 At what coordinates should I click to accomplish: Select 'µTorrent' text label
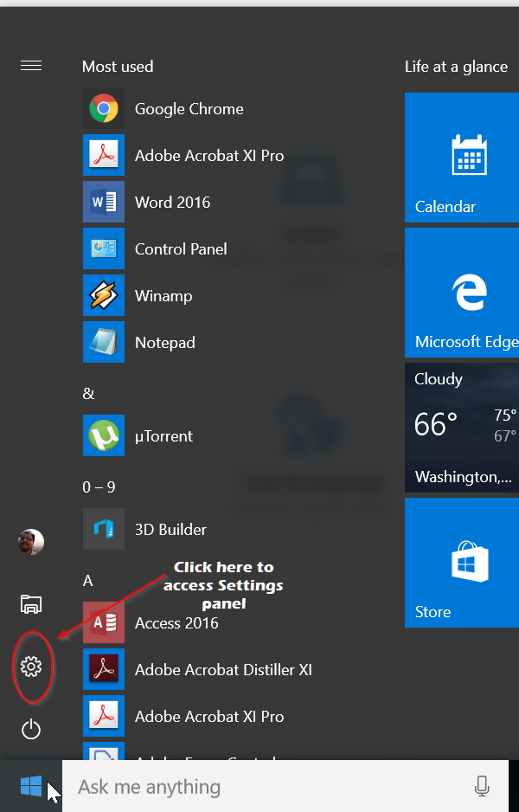click(163, 436)
